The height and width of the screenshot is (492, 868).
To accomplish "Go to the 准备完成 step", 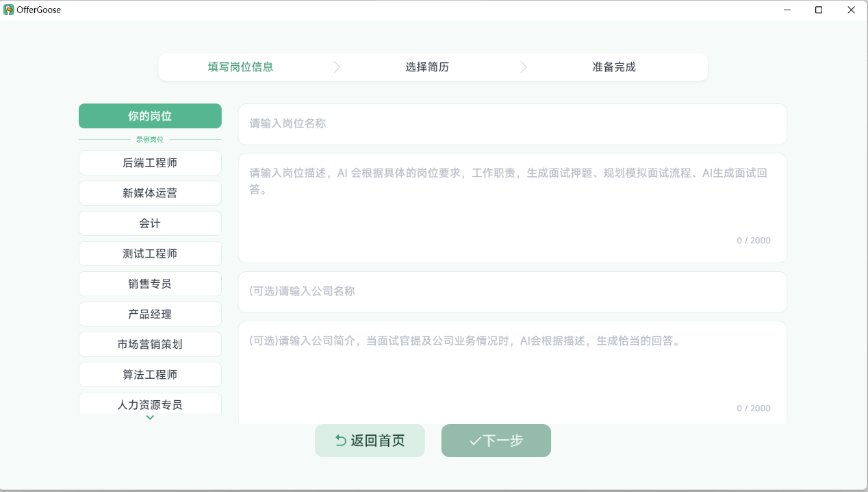I will pyautogui.click(x=614, y=67).
